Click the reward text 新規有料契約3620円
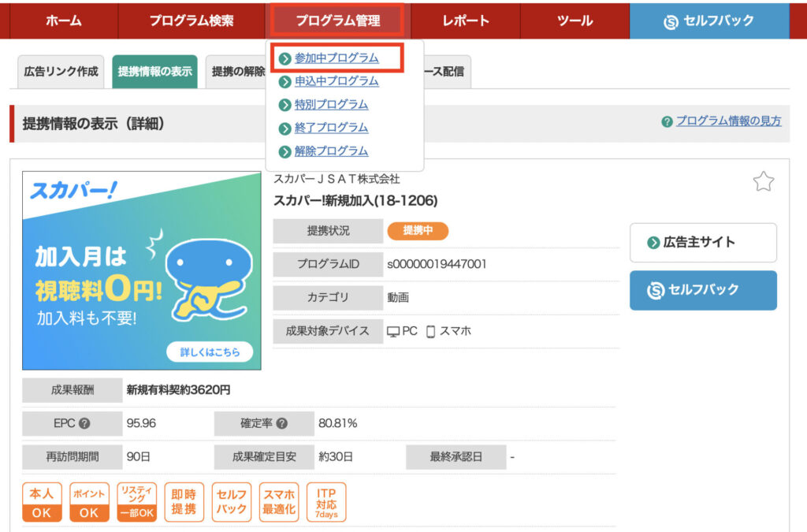This screenshot has height=532, width=807. 179,390
